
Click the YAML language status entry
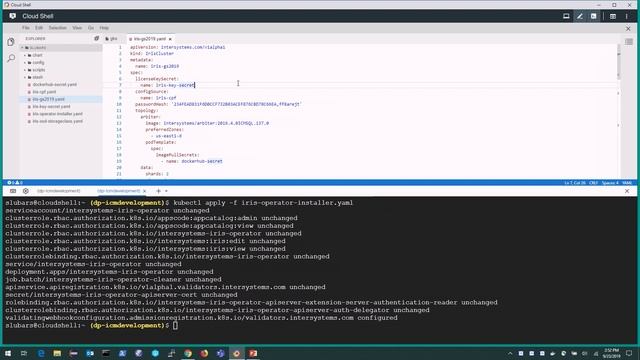coord(627,183)
